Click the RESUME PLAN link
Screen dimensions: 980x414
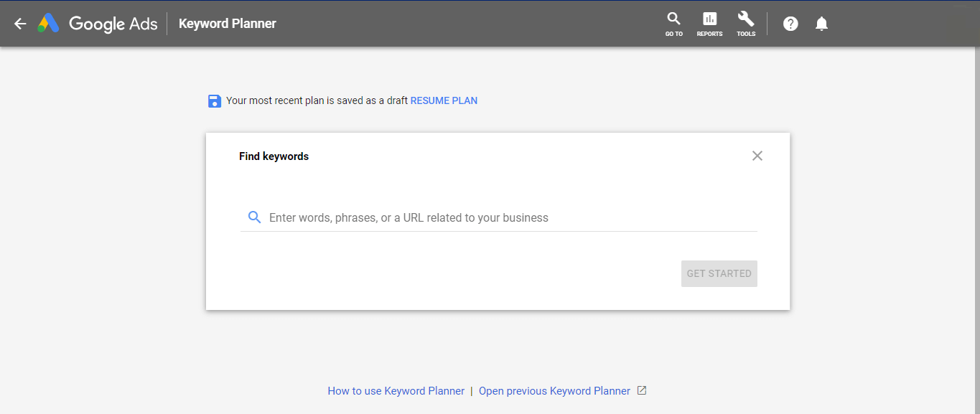444,100
